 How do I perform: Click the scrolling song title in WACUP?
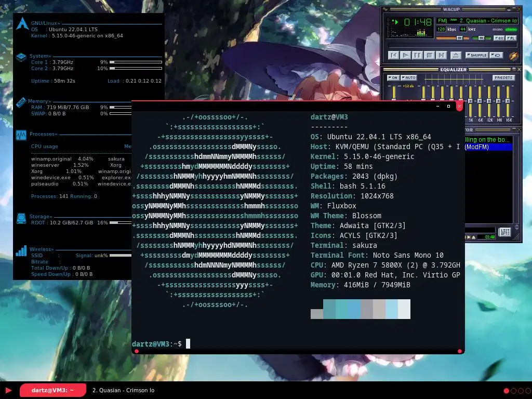coord(477,21)
